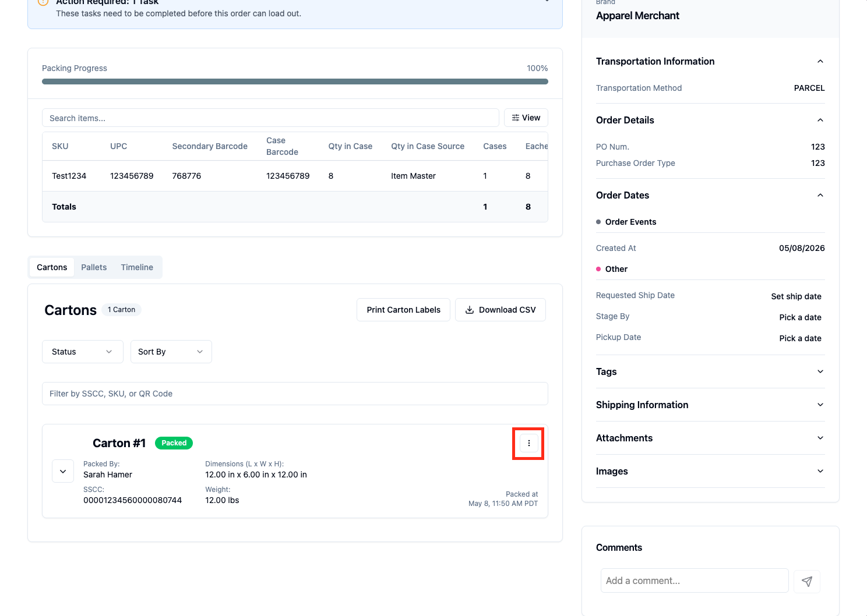Image resolution: width=867 pixels, height=616 pixels.
Task: Focus the Search items field
Action: pos(270,118)
